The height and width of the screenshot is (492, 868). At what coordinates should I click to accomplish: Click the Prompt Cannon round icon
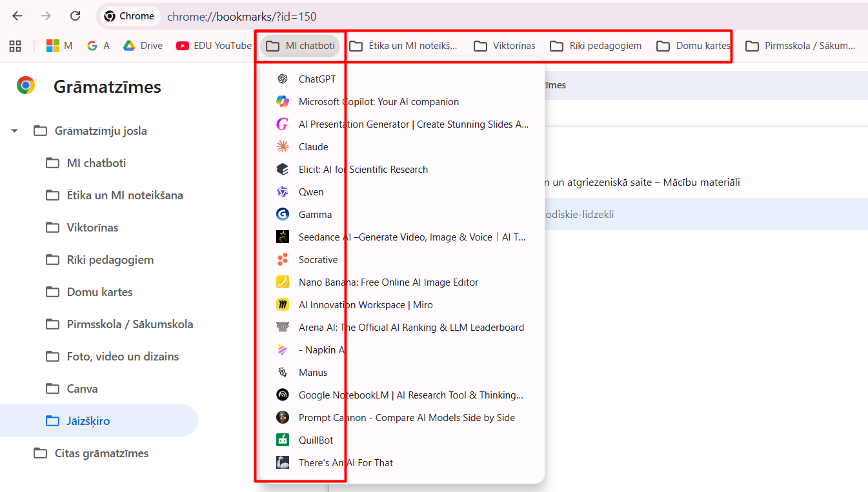282,418
